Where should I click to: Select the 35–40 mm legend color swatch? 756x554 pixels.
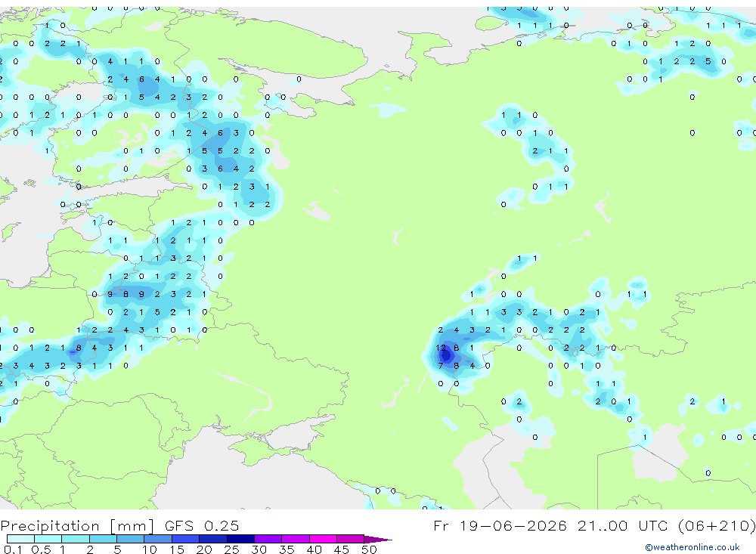coord(295,539)
